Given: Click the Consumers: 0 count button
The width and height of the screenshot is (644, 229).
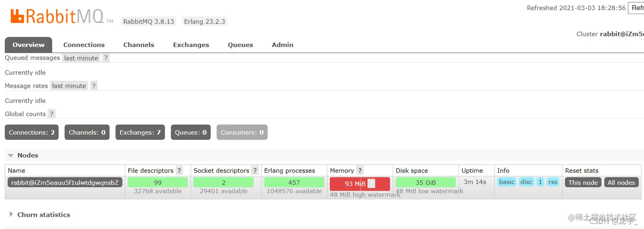Looking at the screenshot, I should 242,132.
